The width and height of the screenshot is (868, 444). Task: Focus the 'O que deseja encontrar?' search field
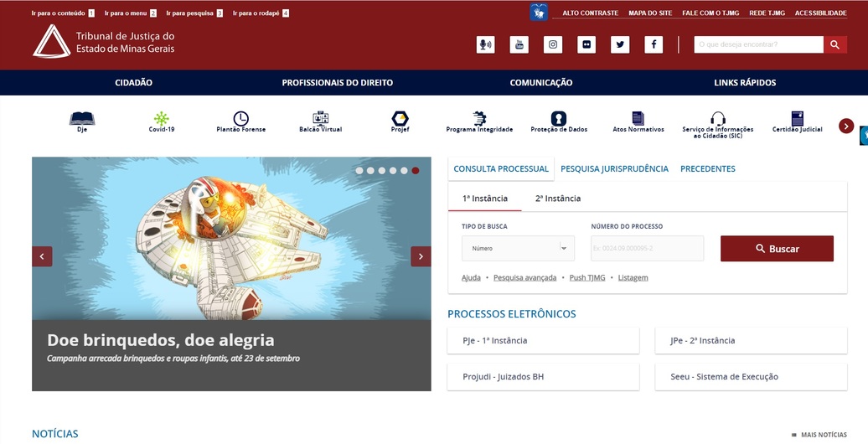tap(758, 45)
